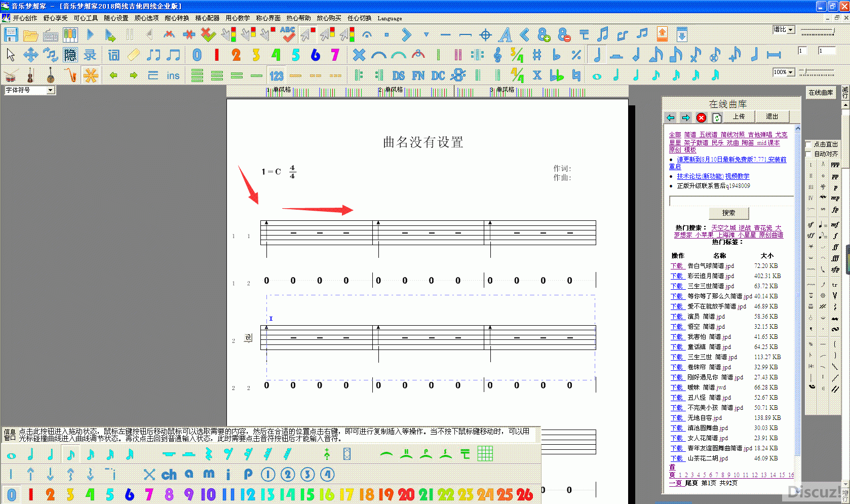
Task: Click the orange asterisk icon
Action: 91,75
